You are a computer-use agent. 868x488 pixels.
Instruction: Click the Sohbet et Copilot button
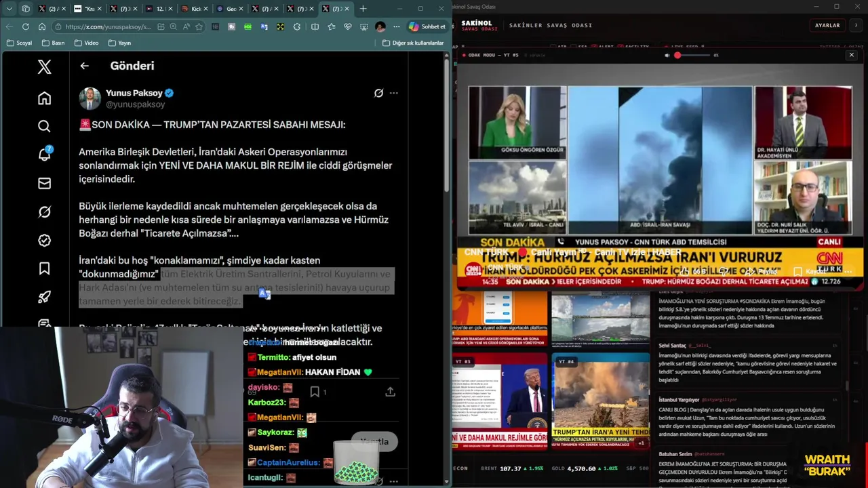point(427,26)
